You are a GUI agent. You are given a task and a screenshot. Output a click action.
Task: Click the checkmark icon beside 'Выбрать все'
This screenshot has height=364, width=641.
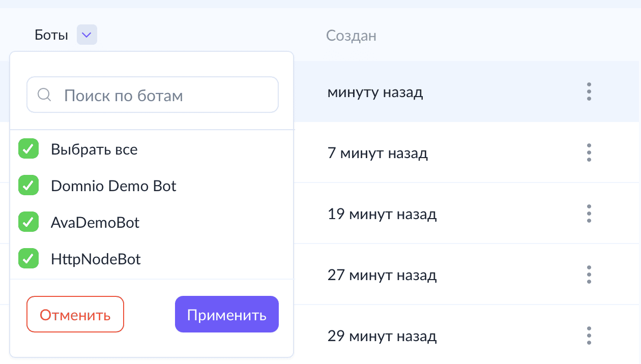click(28, 148)
